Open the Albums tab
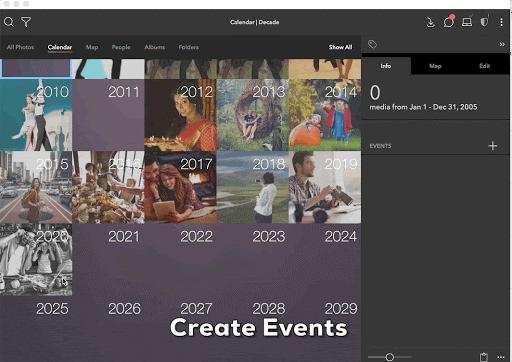Image resolution: width=512 pixels, height=362 pixels. click(155, 47)
